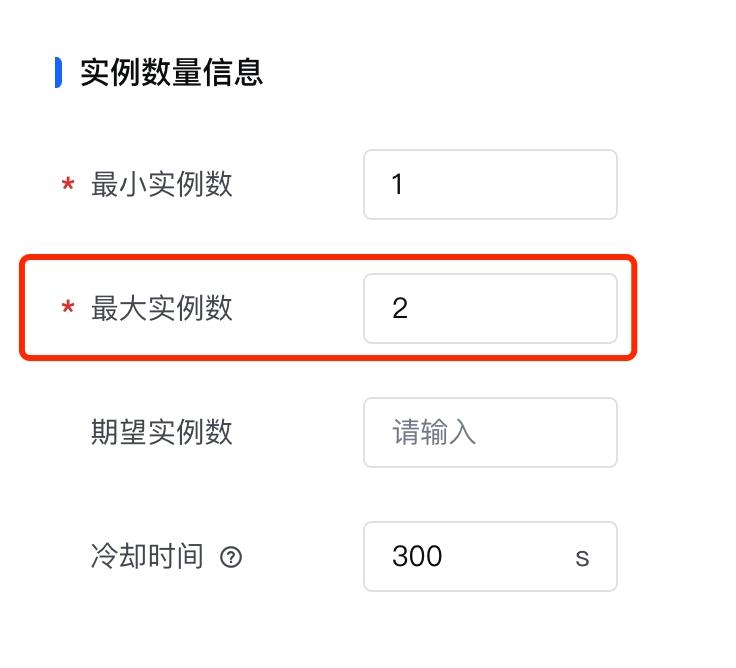Click the red asterisk before 最大实例数
The width and height of the screenshot is (736, 668).
(x=68, y=309)
